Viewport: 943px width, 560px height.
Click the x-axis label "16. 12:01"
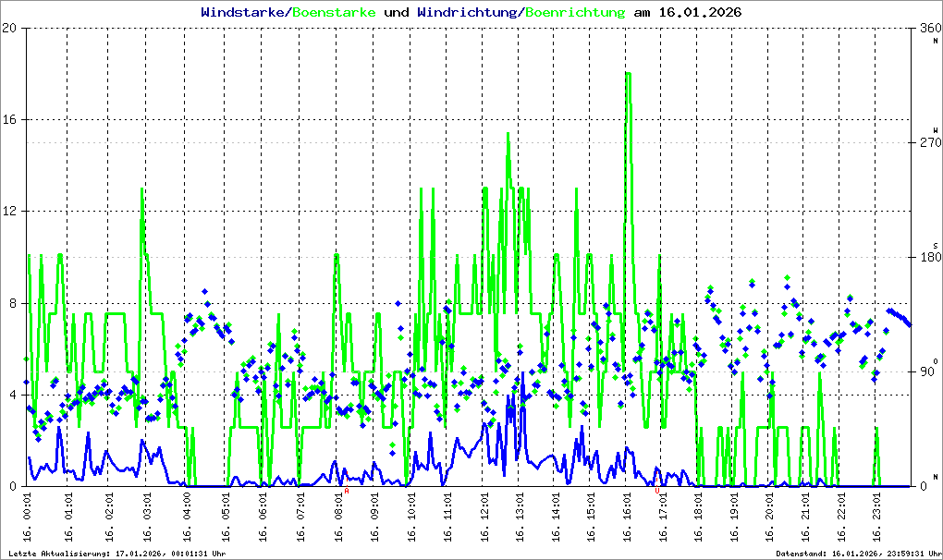point(484,517)
